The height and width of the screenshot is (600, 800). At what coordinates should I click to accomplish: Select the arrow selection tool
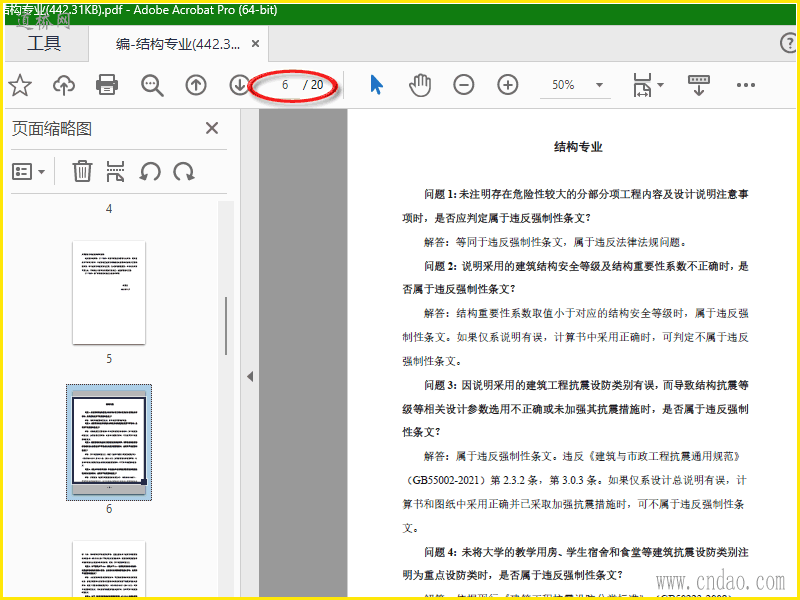pyautogui.click(x=377, y=85)
